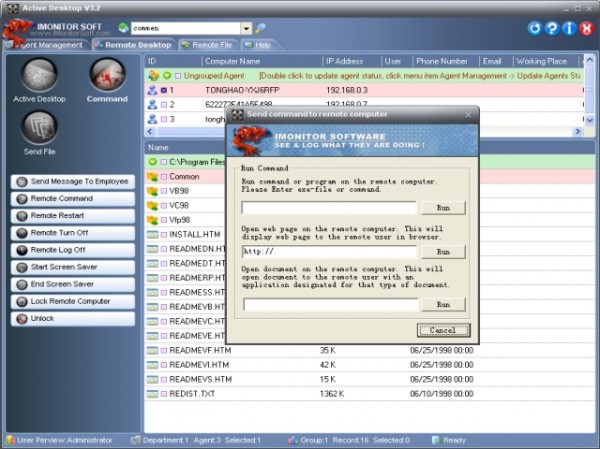Image resolution: width=600 pixels, height=449 pixels.
Task: Tick the checkbox beside REDIST.TXT
Action: 164,394
